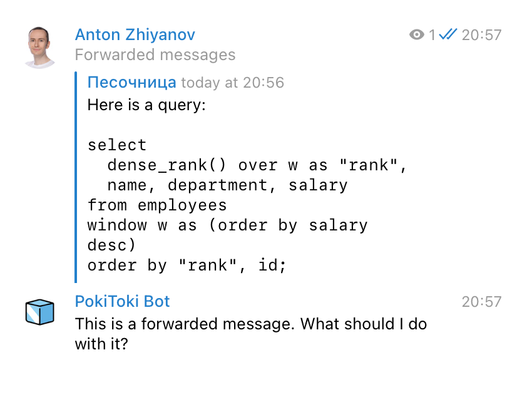Click the today at 20:56 forward time

point(232,83)
